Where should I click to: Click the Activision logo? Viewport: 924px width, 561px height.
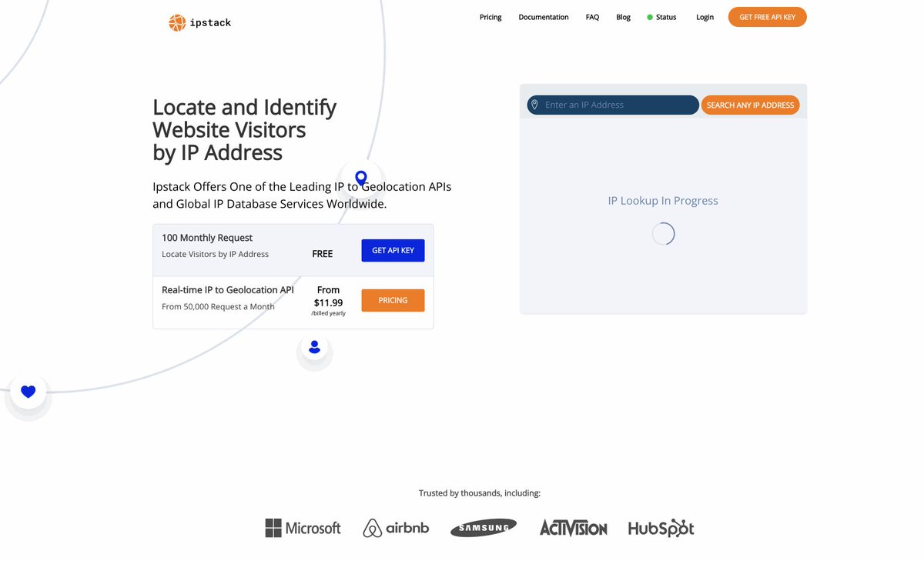click(574, 528)
